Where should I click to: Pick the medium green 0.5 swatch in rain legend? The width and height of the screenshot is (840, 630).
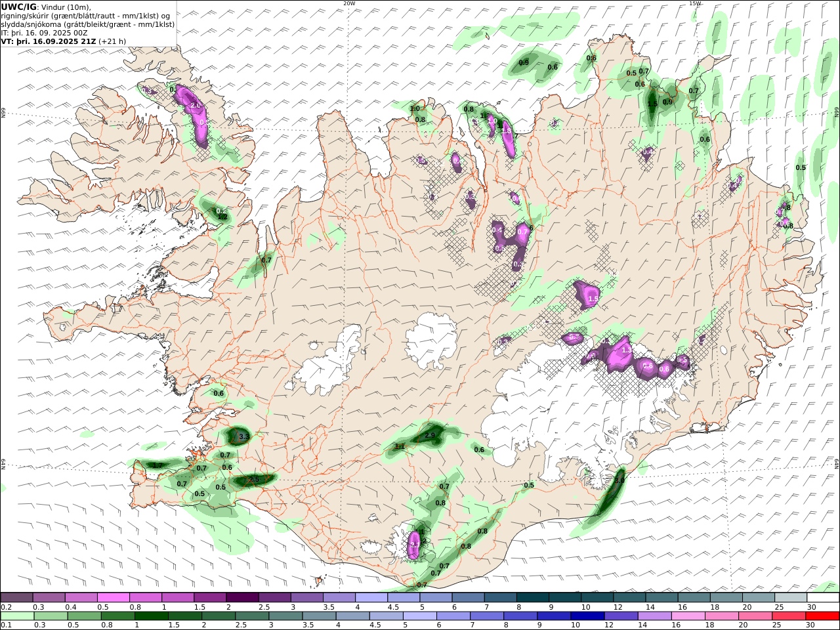point(84,616)
